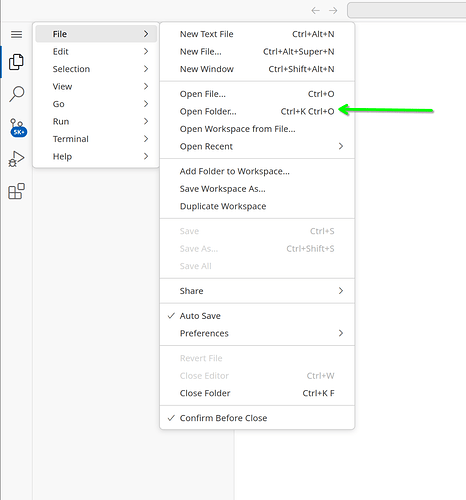Screen dimensions: 466x500
Task: Open the Extensions view icon
Action: (x=16, y=191)
